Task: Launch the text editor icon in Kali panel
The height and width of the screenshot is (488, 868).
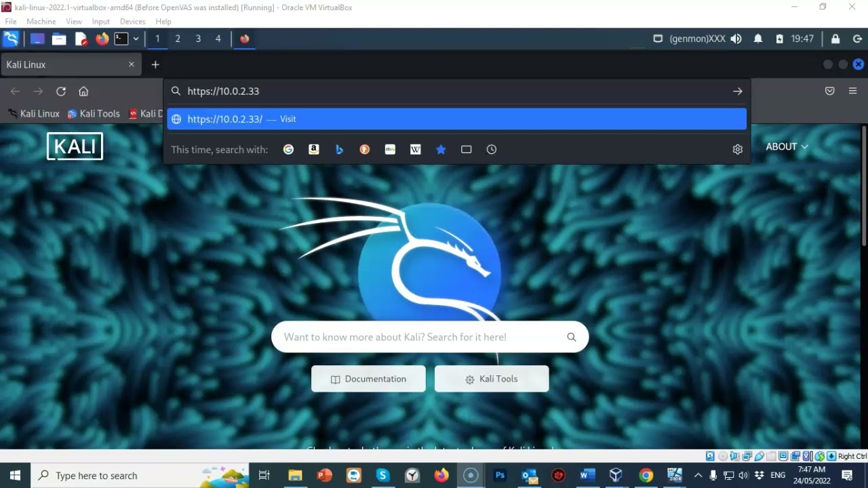Action: pyautogui.click(x=81, y=39)
